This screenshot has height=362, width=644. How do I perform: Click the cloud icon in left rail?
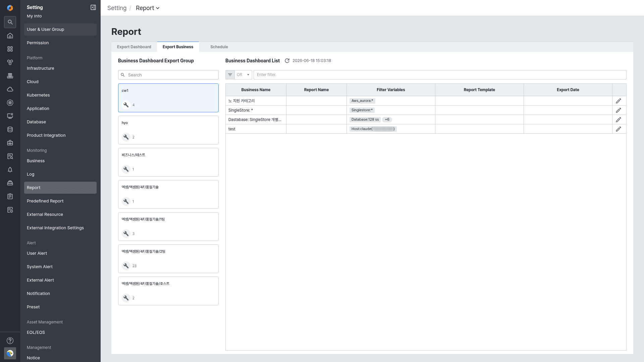click(x=10, y=89)
